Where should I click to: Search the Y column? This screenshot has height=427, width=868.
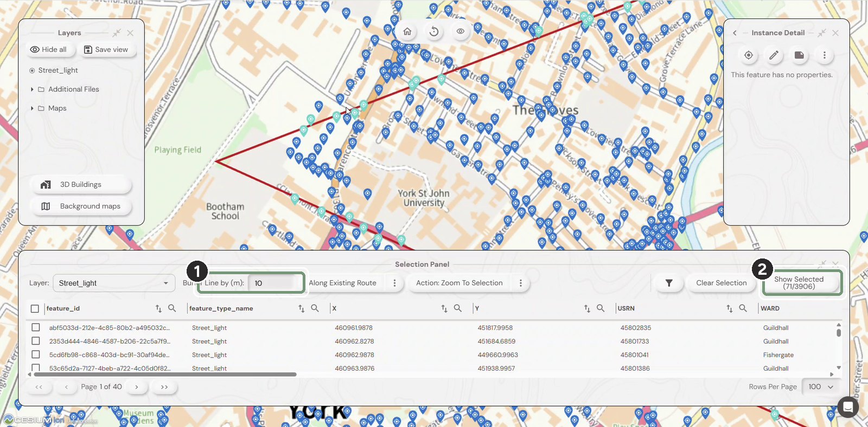pyautogui.click(x=601, y=308)
